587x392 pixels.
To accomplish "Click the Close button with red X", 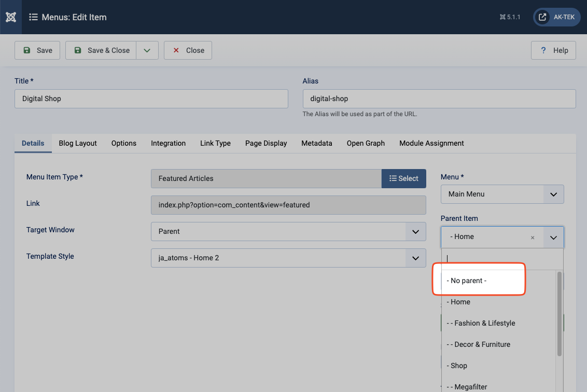I will pyautogui.click(x=188, y=50).
